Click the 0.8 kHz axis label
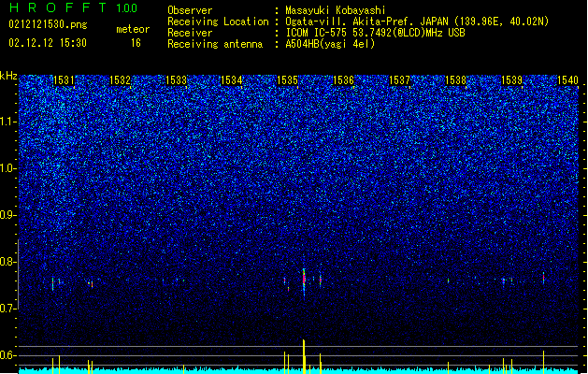Image resolution: width=588 pixels, height=374 pixels. click(x=8, y=262)
